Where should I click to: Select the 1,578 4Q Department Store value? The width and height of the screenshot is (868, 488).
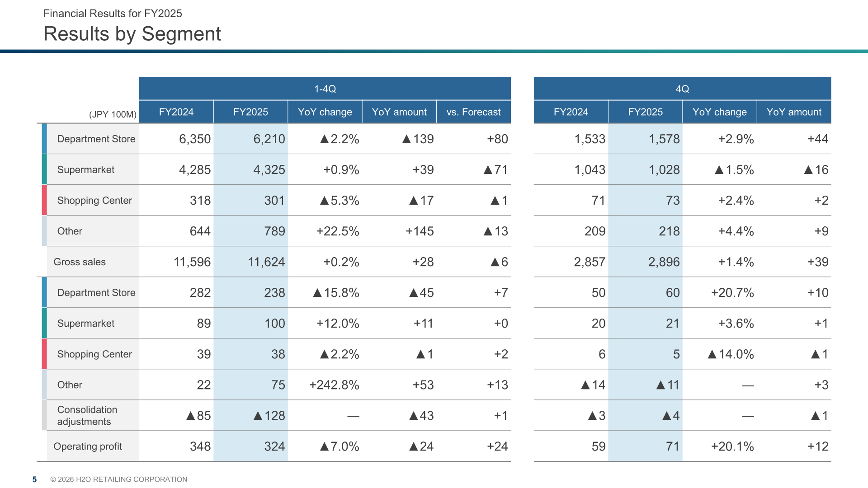(664, 139)
